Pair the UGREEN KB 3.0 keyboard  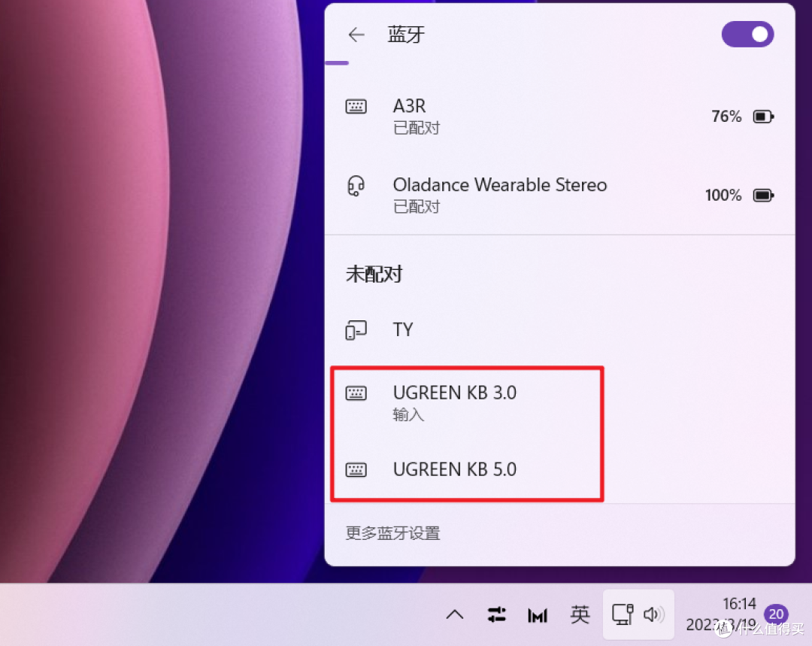click(559, 402)
